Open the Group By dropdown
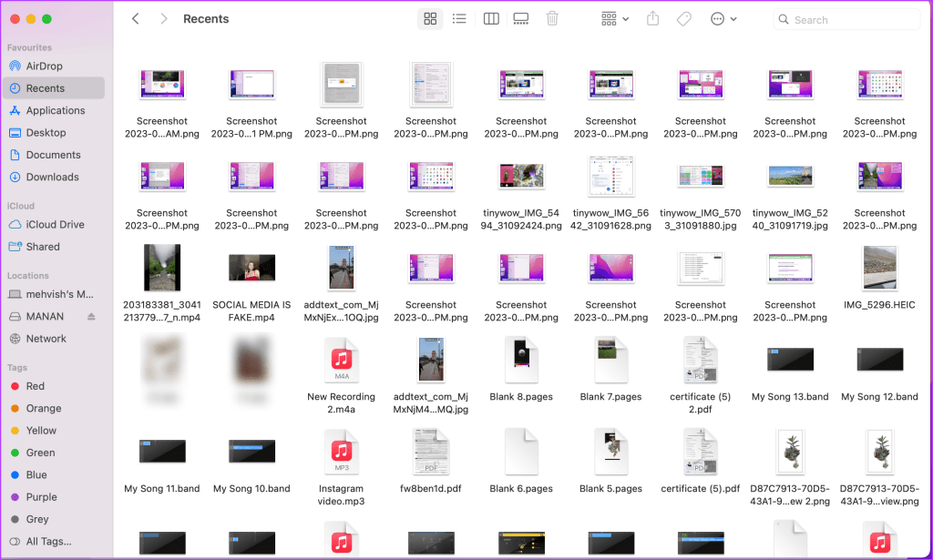The image size is (933, 560). click(x=615, y=19)
